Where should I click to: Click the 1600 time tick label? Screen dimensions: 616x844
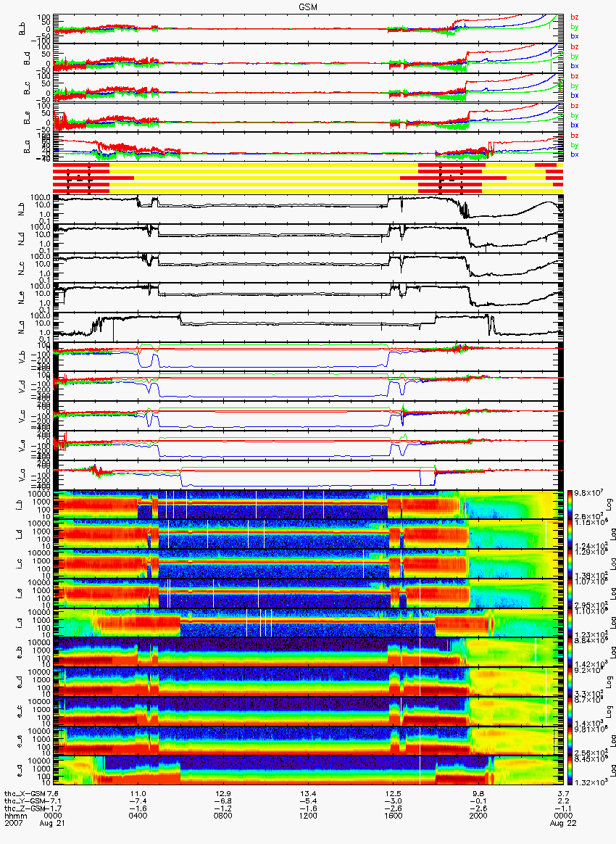coord(393,816)
